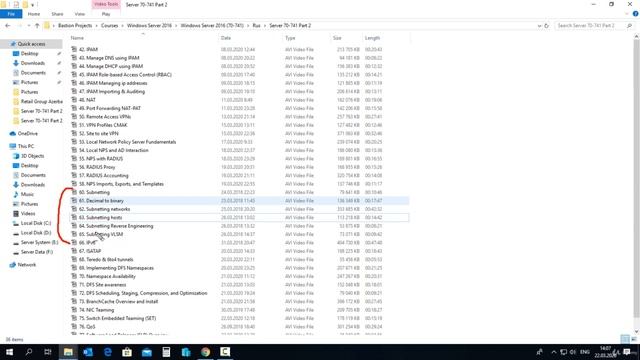
Task: Open Microsoft Edge from the taskbar
Action: pos(107,352)
